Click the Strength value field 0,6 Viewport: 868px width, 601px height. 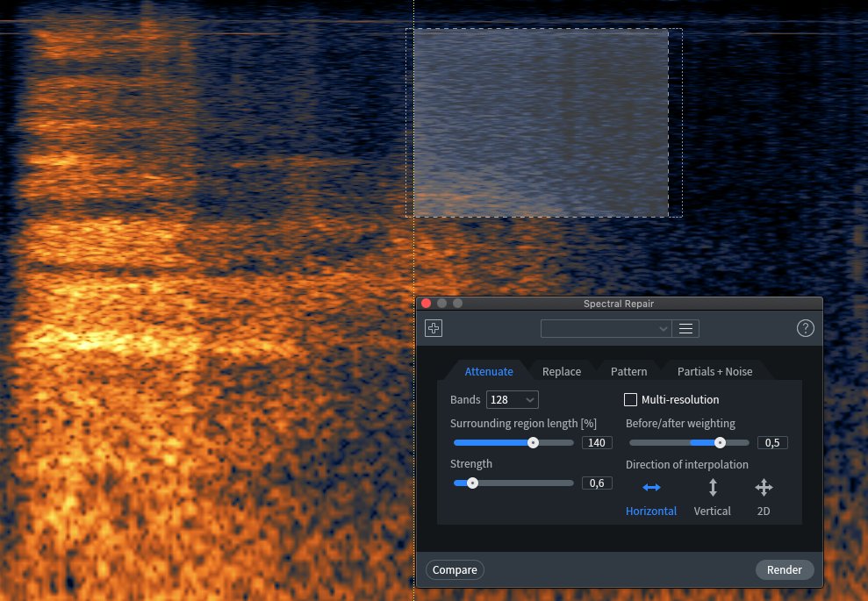597,483
